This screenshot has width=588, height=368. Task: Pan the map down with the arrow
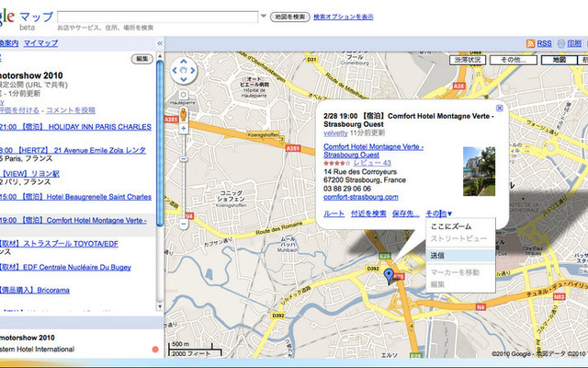click(x=184, y=79)
